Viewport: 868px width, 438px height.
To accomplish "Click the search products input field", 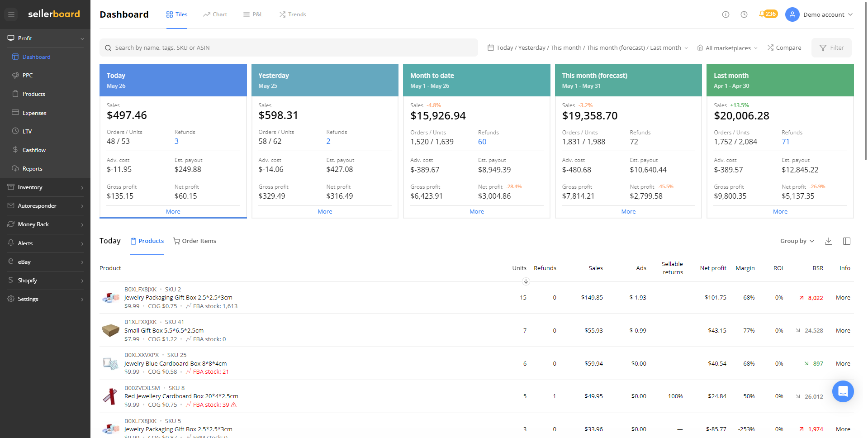I will [289, 48].
